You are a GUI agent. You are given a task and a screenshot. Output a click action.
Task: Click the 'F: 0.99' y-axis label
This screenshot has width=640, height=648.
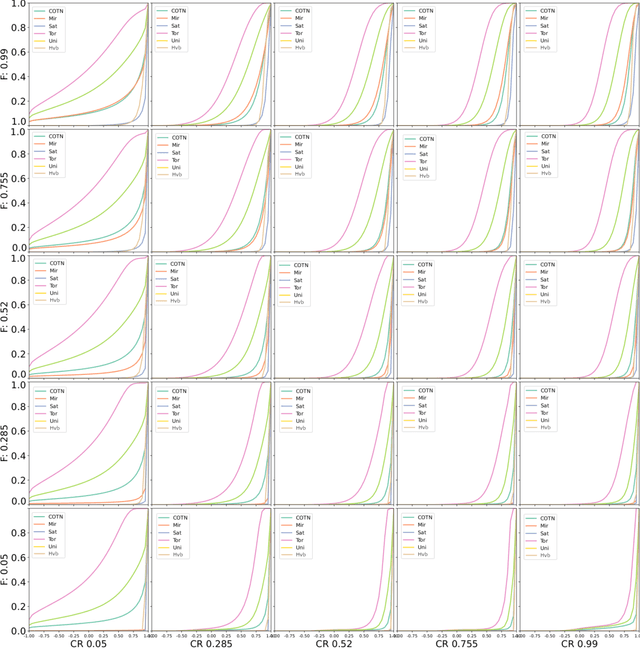(7, 63)
